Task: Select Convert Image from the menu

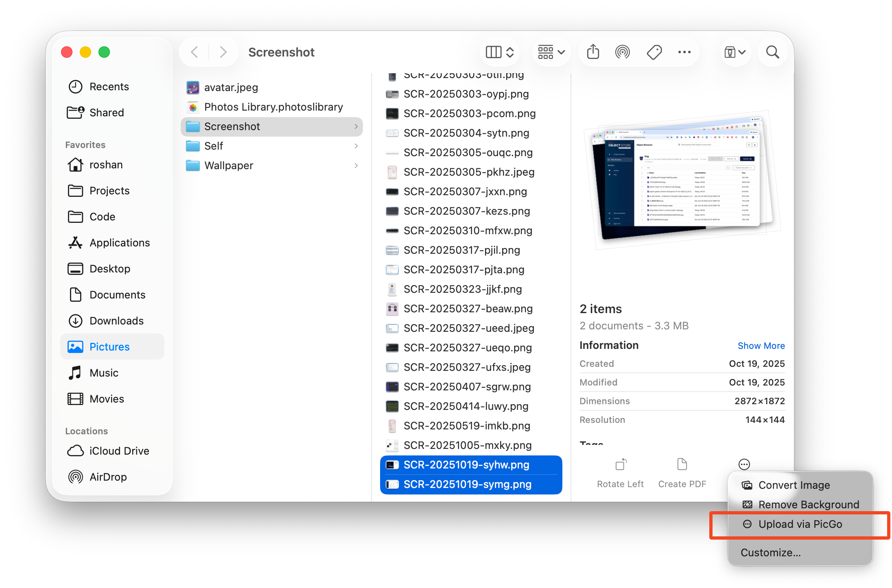Action: (794, 485)
